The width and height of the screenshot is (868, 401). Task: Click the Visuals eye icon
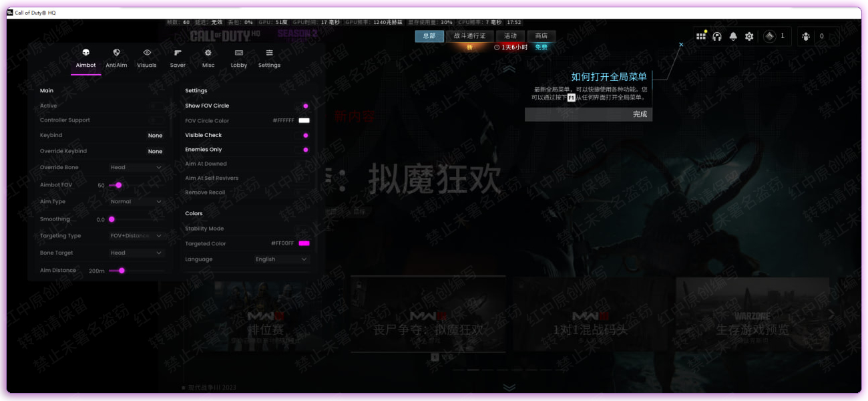coord(147,53)
